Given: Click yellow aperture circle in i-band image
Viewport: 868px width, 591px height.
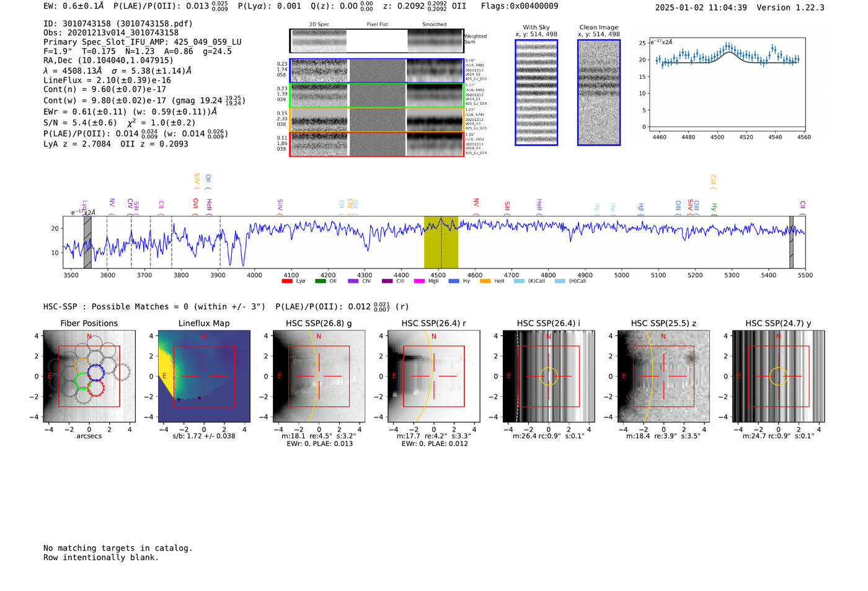Looking at the screenshot, I should pyautogui.click(x=549, y=376).
